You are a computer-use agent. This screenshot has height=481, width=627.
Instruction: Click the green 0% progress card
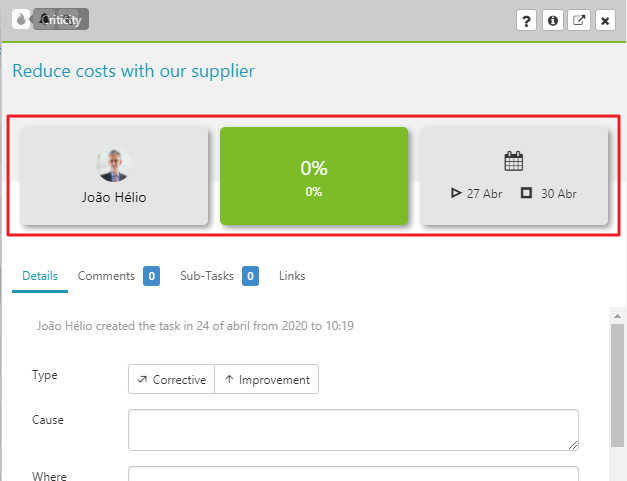314,176
